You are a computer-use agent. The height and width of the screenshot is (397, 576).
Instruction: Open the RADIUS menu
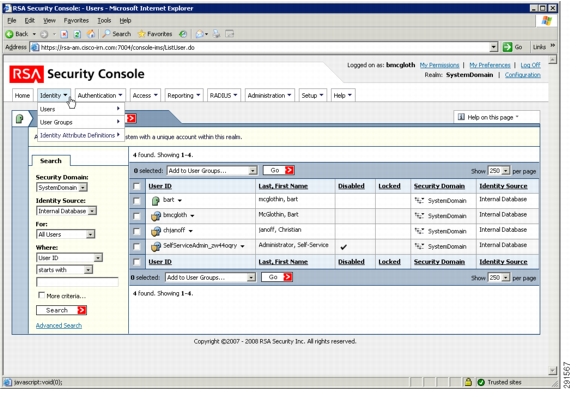(223, 95)
